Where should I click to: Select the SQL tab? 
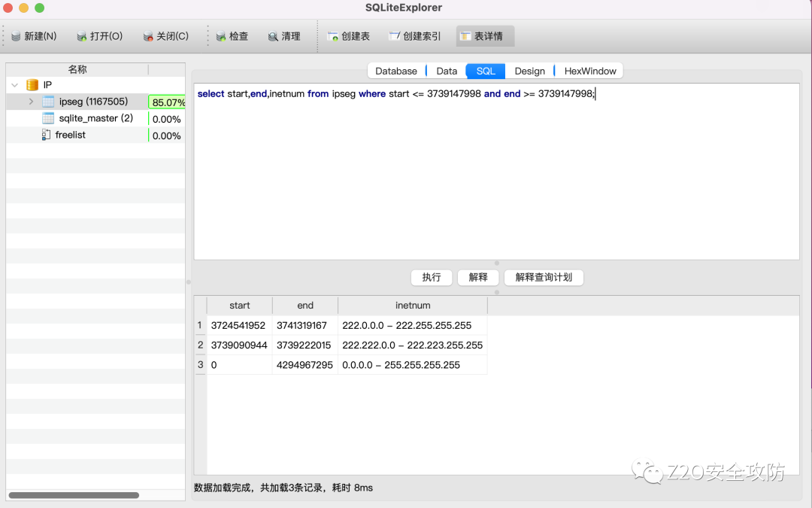coord(486,71)
